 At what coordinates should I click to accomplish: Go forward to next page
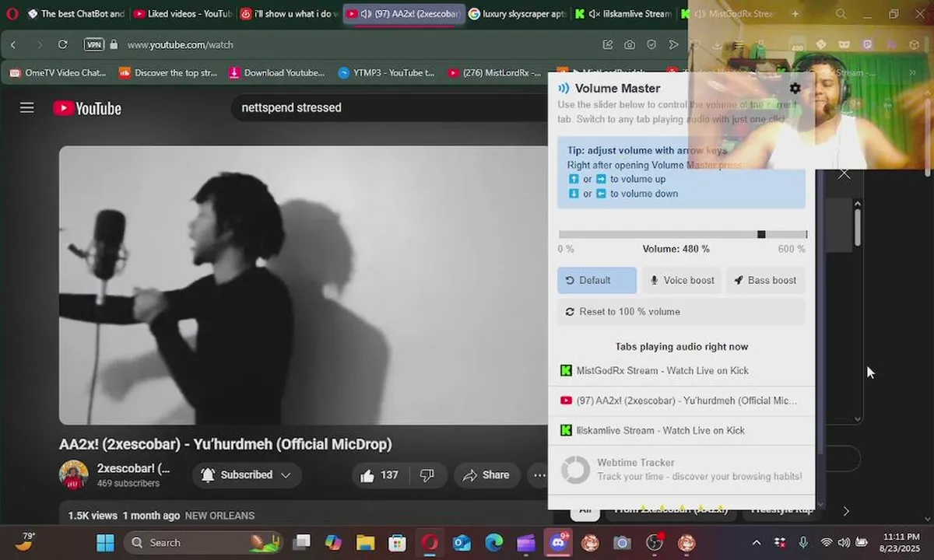39,44
